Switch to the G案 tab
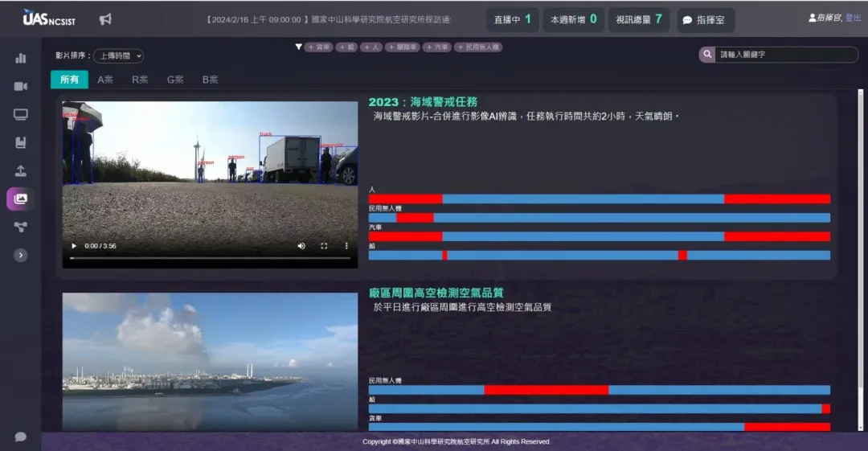The image size is (868, 451). click(175, 80)
